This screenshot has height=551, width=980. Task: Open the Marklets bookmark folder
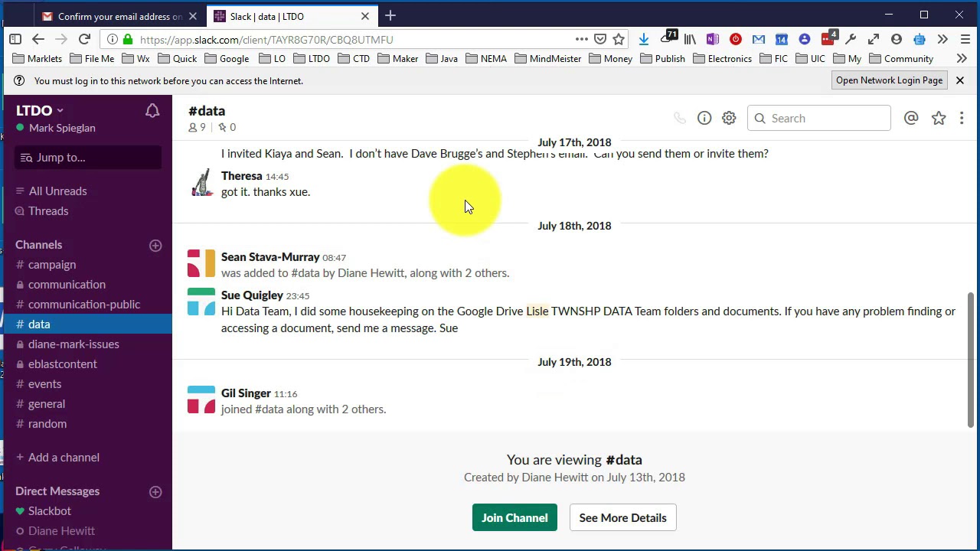pos(38,59)
